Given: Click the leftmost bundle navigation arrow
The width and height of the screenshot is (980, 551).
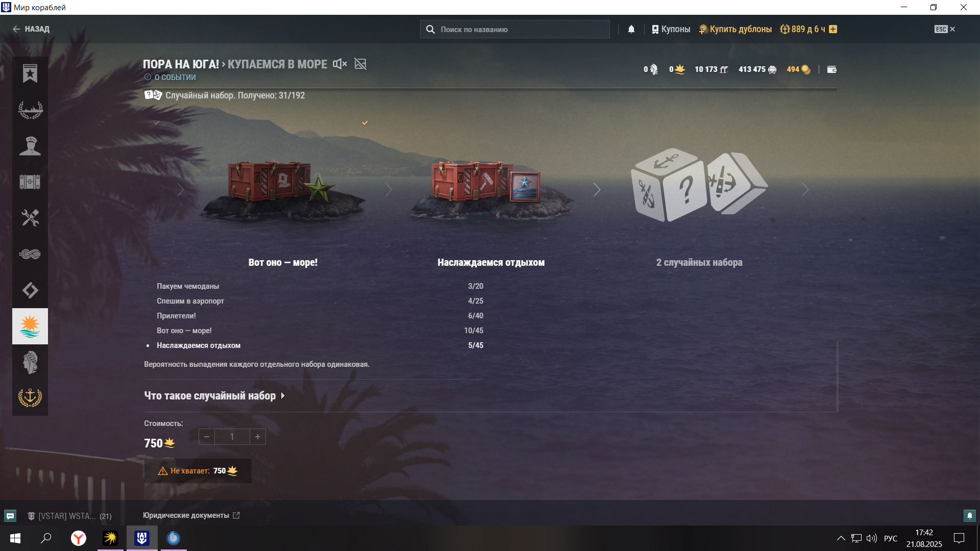Looking at the screenshot, I should (x=180, y=190).
